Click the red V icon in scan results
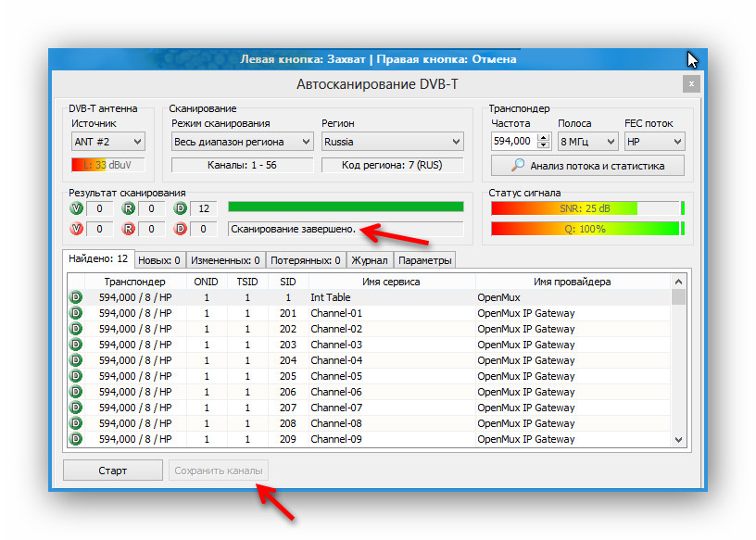 tap(76, 228)
